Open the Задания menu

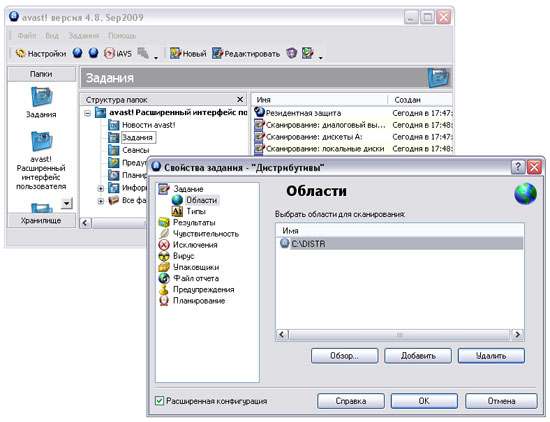click(83, 35)
